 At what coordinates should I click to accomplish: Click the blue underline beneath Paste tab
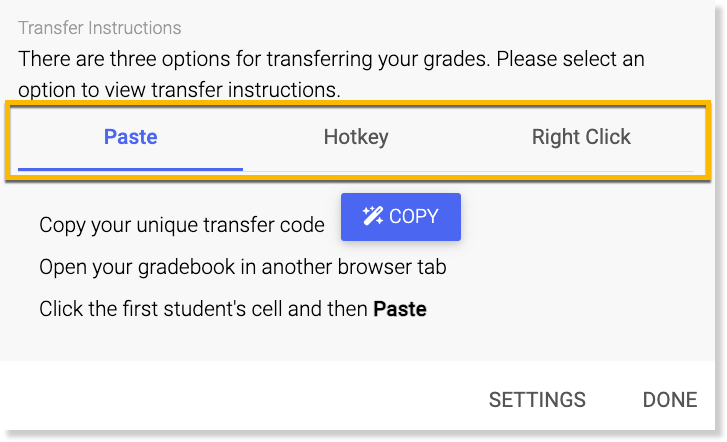pyautogui.click(x=130, y=169)
